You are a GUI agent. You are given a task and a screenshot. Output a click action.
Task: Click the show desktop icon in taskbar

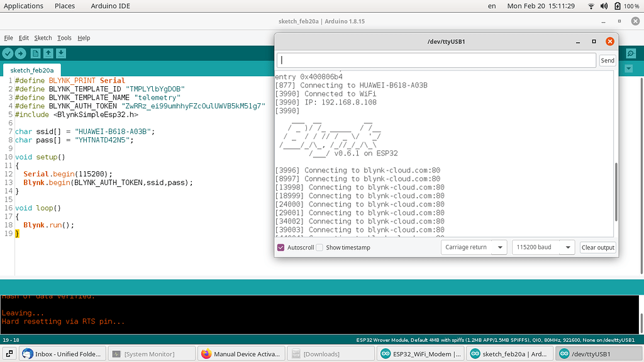pyautogui.click(x=9, y=354)
